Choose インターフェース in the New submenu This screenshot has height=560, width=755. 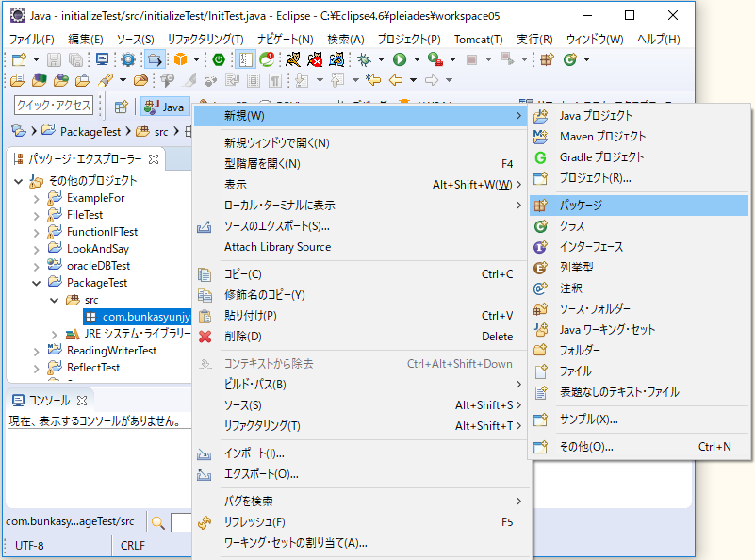tap(639, 247)
